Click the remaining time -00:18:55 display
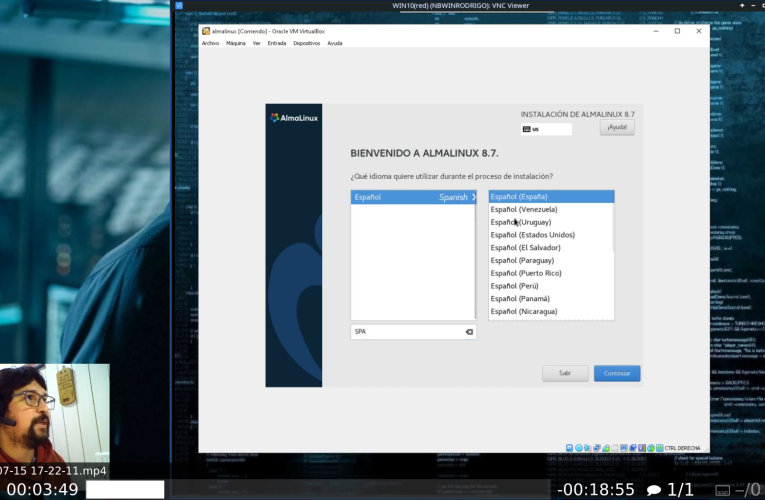Image resolution: width=765 pixels, height=500 pixels. pos(596,489)
